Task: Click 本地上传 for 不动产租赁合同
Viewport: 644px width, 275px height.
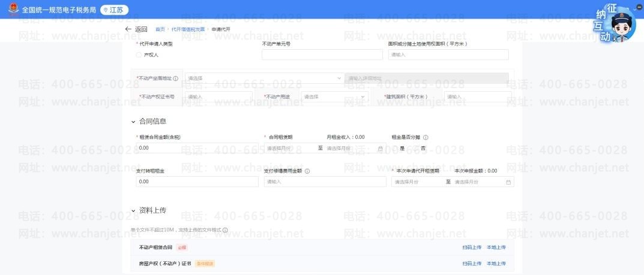Action: coord(496,247)
